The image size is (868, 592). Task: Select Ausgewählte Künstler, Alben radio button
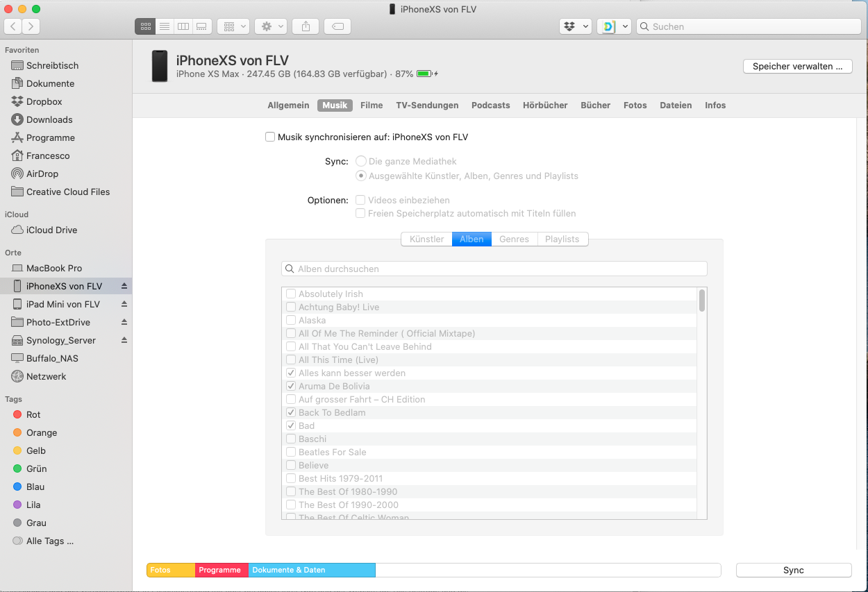(x=361, y=176)
